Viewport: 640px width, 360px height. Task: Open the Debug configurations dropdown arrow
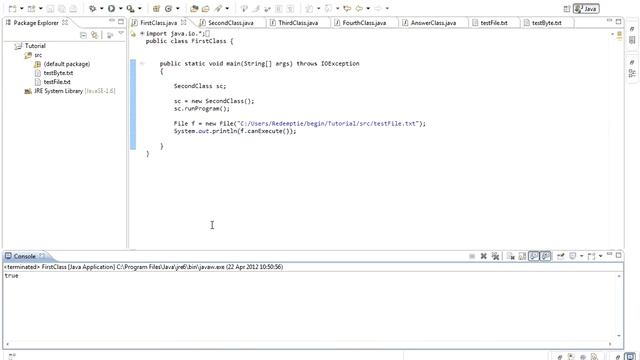coord(102,9)
